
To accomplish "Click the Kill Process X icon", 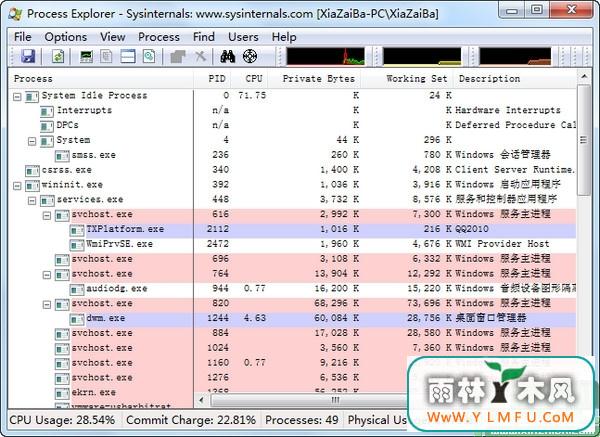I will 200,57.
